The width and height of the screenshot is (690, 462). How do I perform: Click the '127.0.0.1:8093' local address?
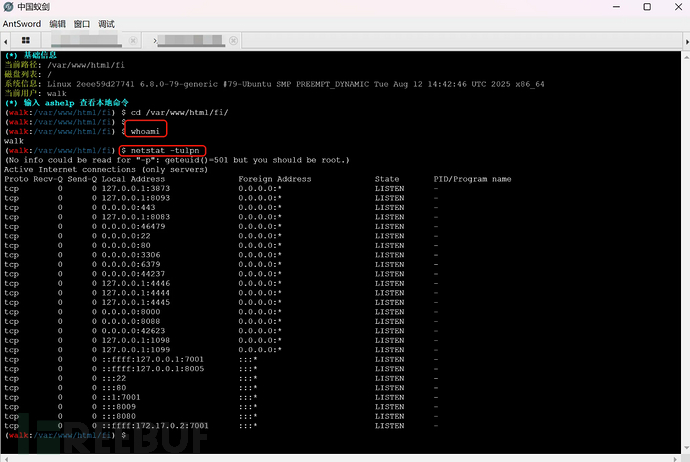coord(136,198)
